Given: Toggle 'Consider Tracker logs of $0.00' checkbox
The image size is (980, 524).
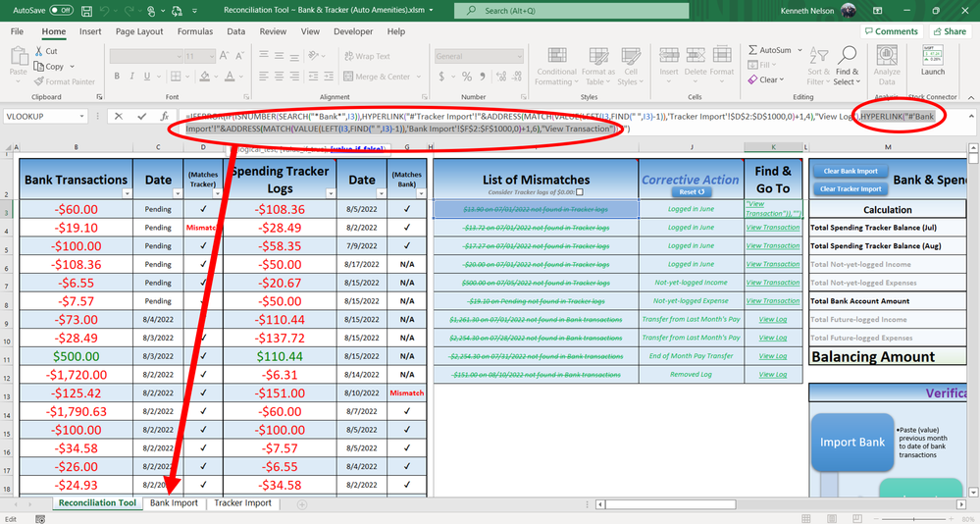Looking at the screenshot, I should click(x=580, y=192).
